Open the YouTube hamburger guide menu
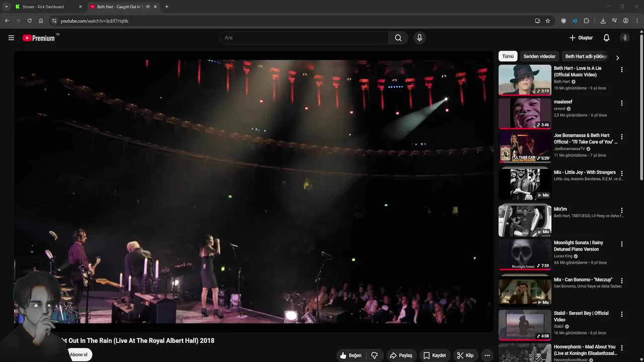Image resolution: width=644 pixels, height=362 pixels. coord(11,38)
